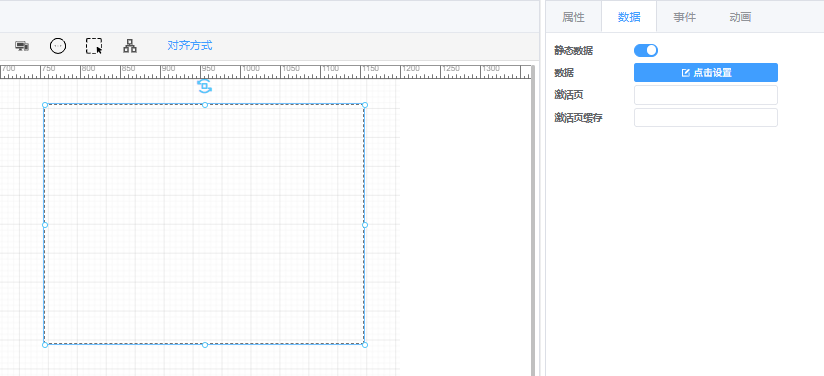The height and width of the screenshot is (376, 824).
Task: Click the left-middle resize handle of selection
Action: click(45, 225)
